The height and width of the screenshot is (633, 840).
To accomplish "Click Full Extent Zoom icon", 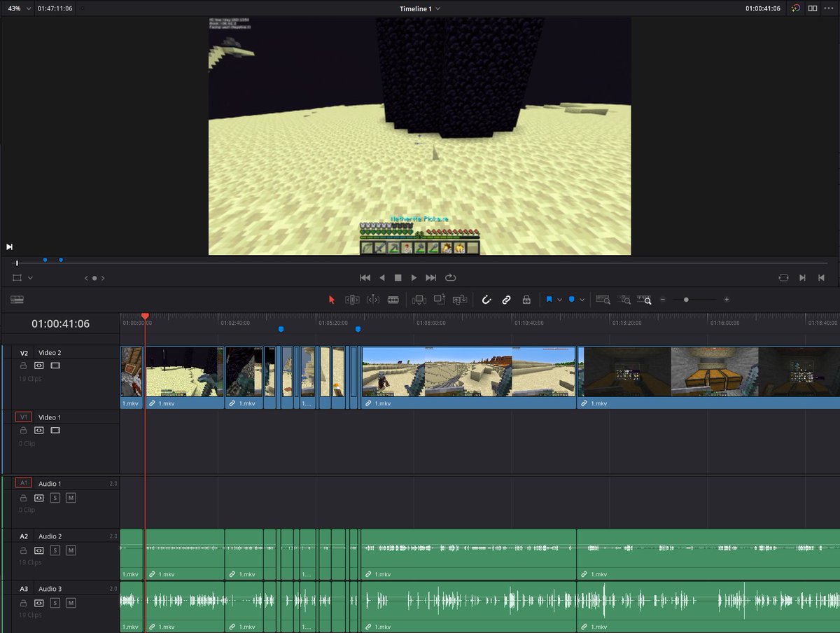I will pyautogui.click(x=603, y=299).
